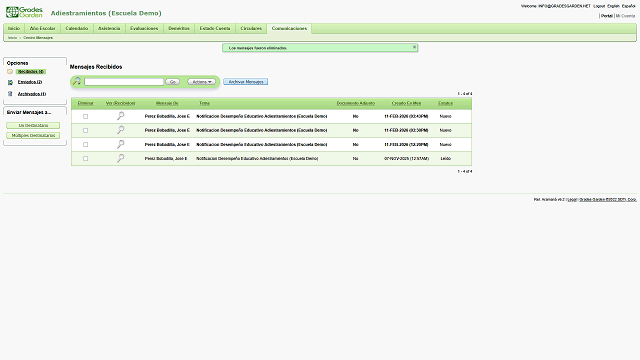
Task: Open the Actions dropdown menu
Action: (201, 82)
